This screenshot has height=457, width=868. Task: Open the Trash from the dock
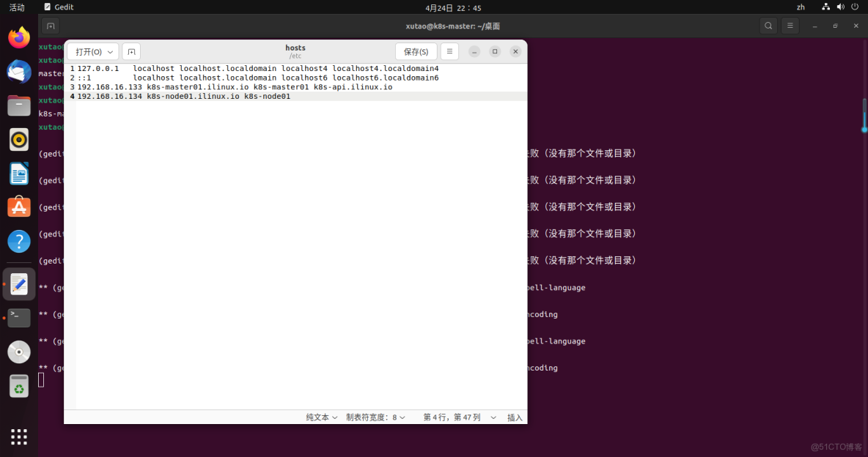pos(19,386)
